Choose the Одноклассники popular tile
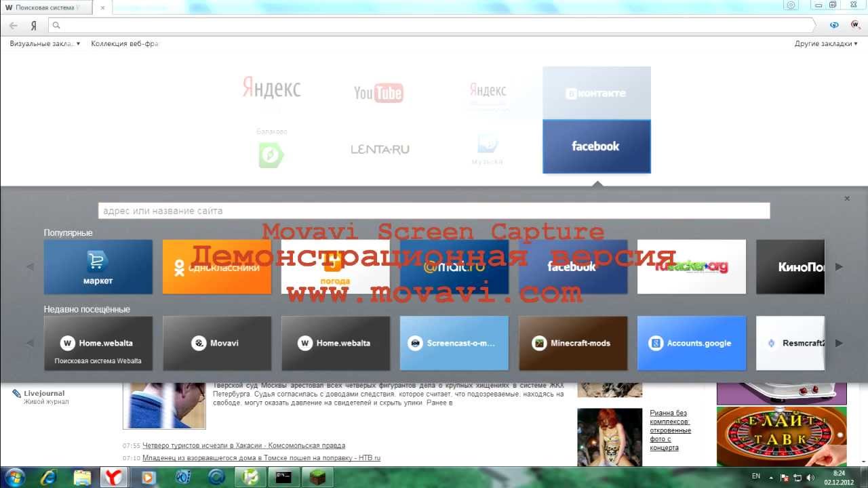Image resolution: width=868 pixels, height=488 pixels. coord(217,266)
